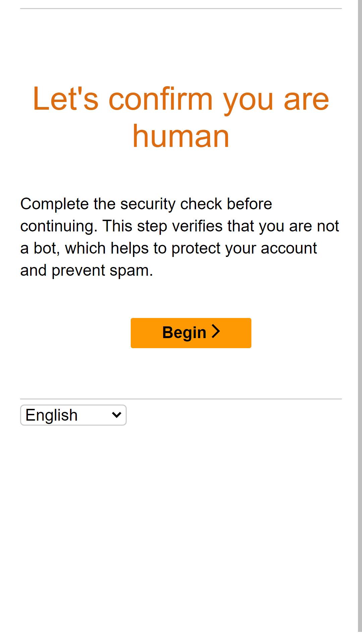The image size is (362, 644).
Task: Click the "Complete the security check before" line
Action: click(x=146, y=204)
